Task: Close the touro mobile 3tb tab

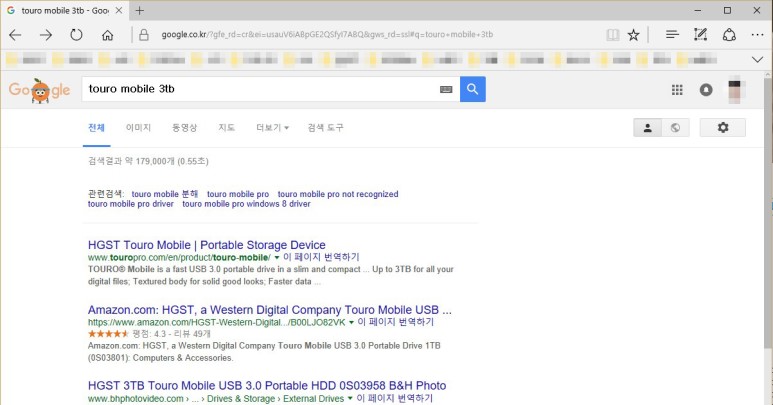Action: 119,10
